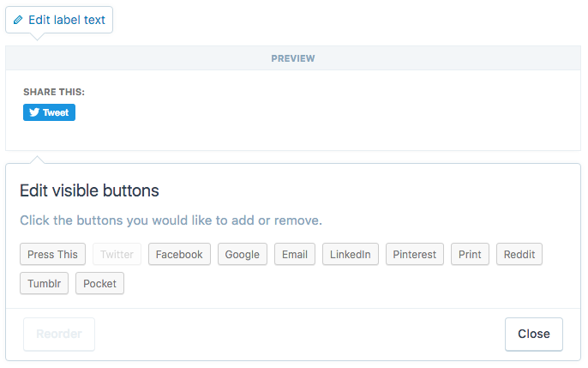Viewport: 588px width, 368px height.
Task: Add the Email sharing button
Action: click(x=295, y=254)
